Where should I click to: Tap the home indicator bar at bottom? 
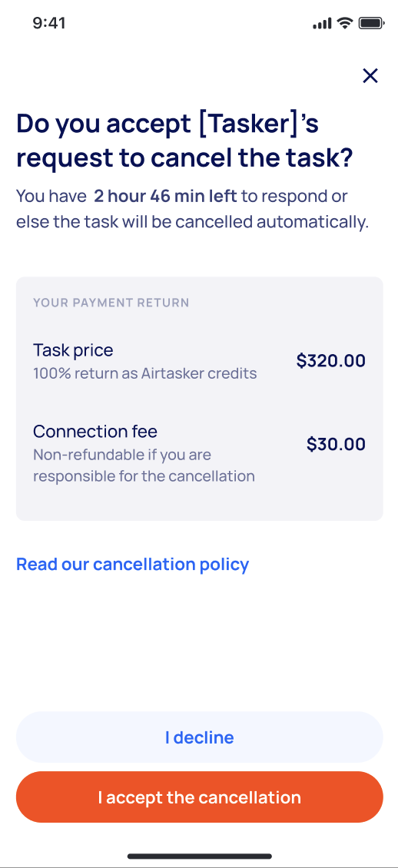pyautogui.click(x=199, y=856)
